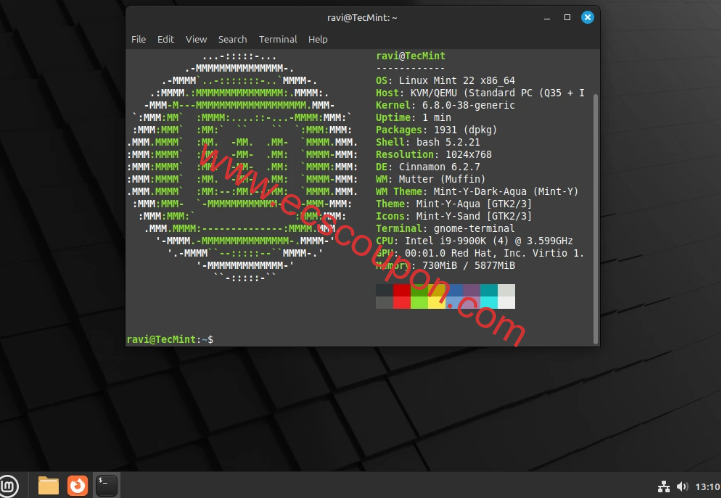Viewport: 721px width, 498px height.
Task: Open the Search menu
Action: [x=233, y=40]
